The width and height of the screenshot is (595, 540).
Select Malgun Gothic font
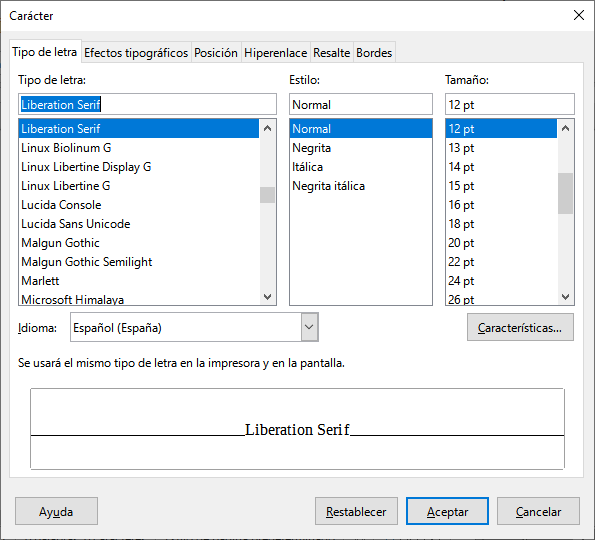click(139, 242)
